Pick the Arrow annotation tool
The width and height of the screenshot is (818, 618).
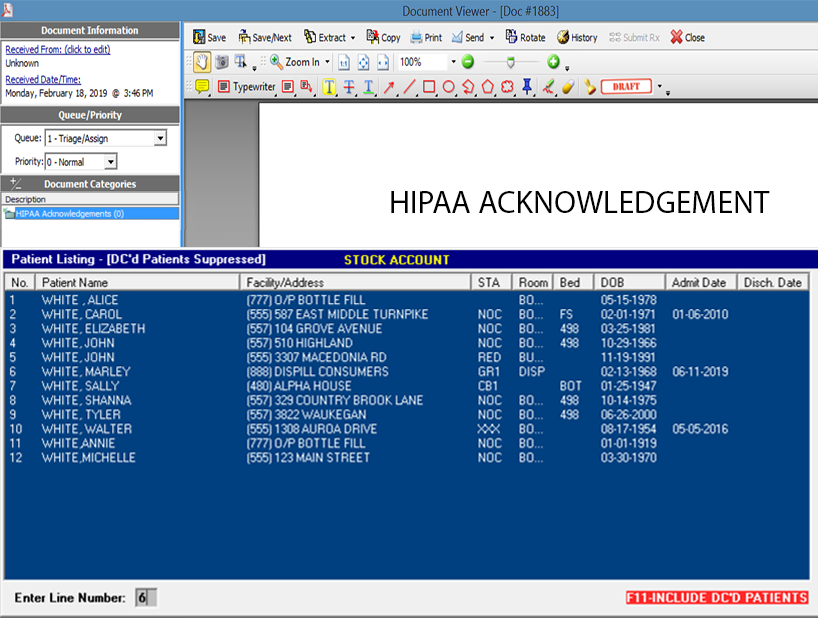click(389, 87)
